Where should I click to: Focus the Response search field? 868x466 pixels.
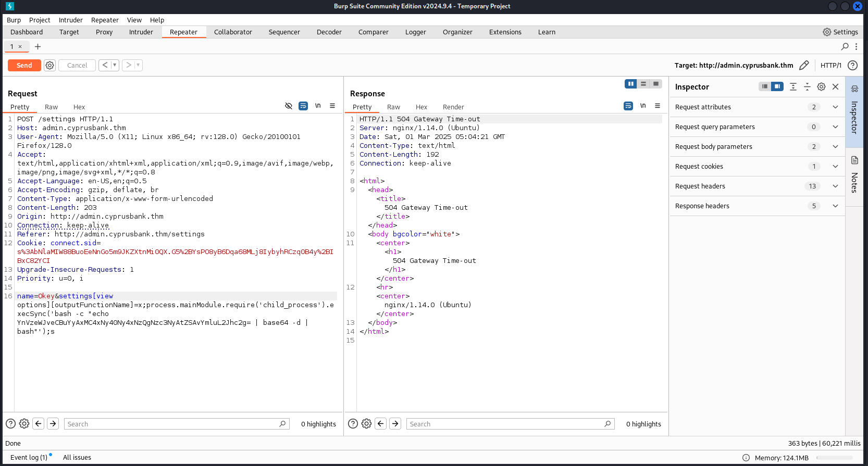(x=511, y=424)
